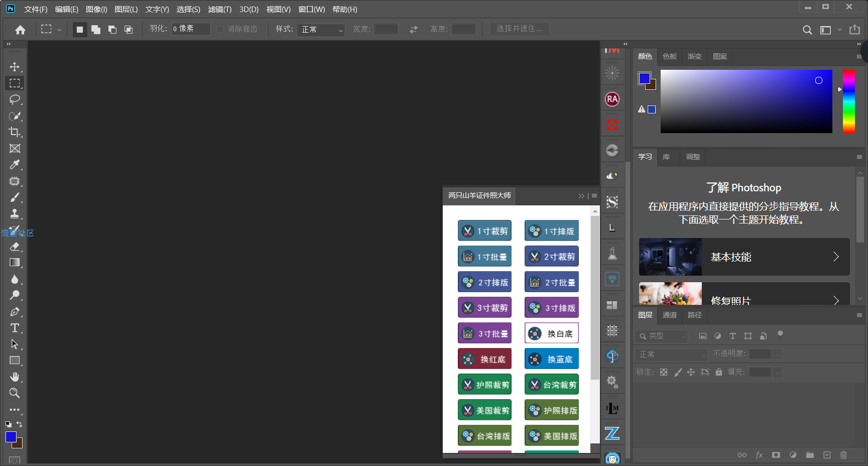Open the layer blend mode 正常 dropdown
868x466 pixels.
click(x=671, y=355)
